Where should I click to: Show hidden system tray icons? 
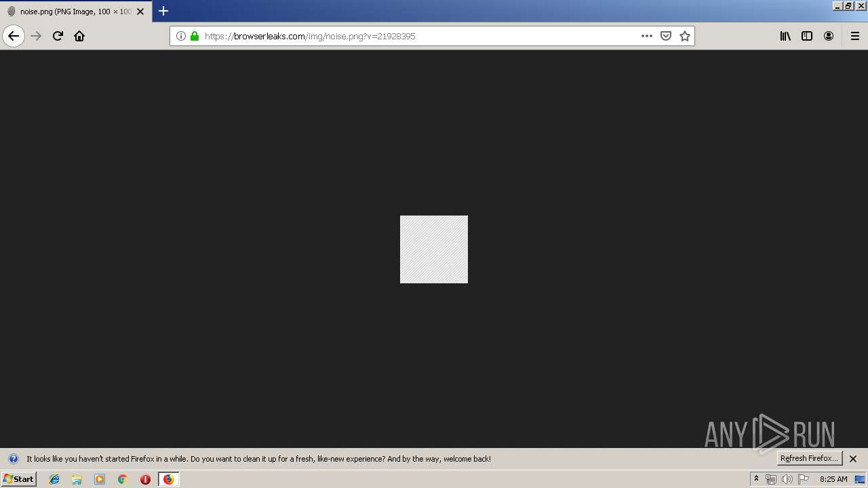click(x=756, y=479)
